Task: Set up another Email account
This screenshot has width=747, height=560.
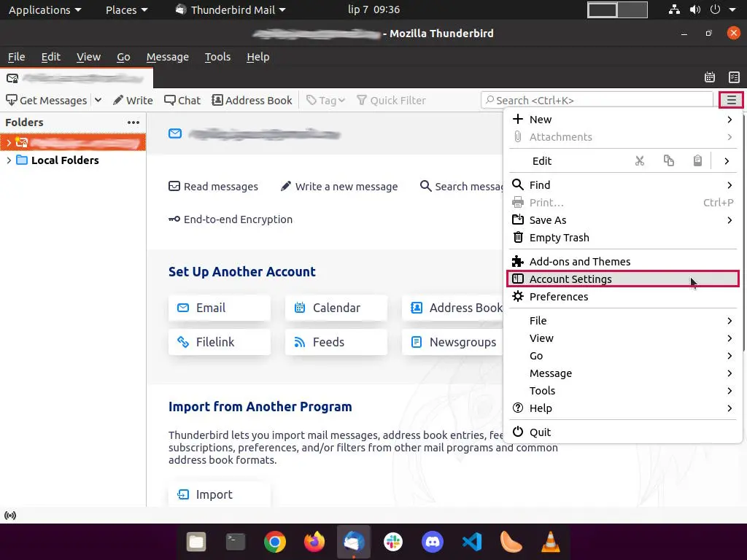Action: [220, 308]
